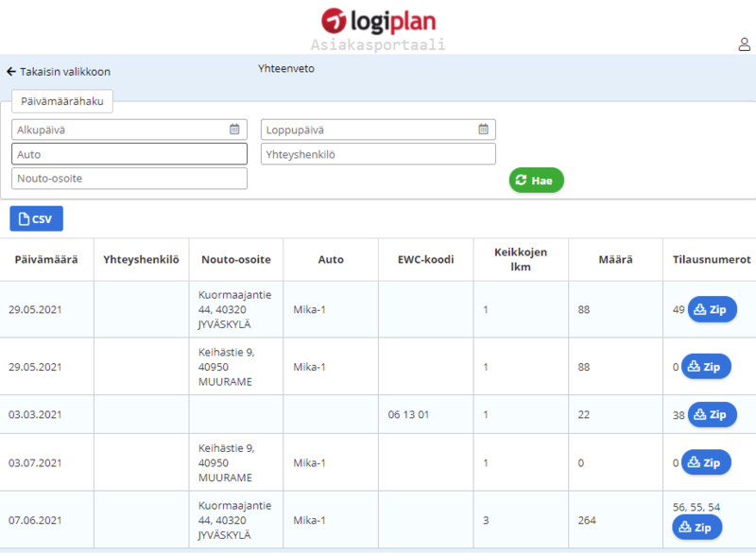The image size is (756, 556).
Task: Open the Päivämäärähaku tab
Action: [x=62, y=101]
